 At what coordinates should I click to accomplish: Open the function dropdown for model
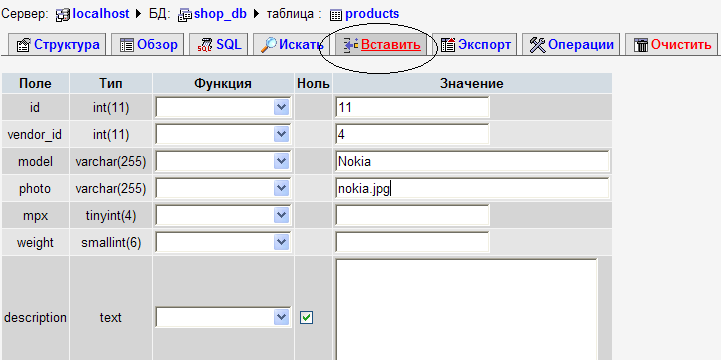click(223, 161)
